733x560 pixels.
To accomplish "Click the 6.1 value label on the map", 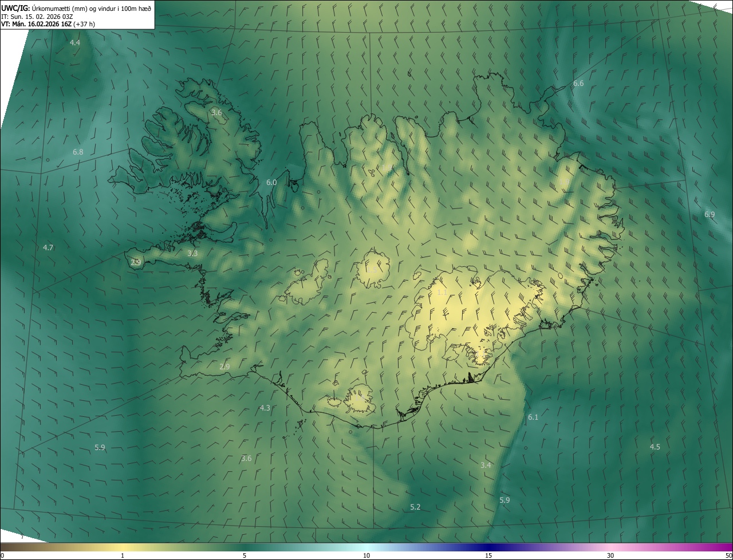I will [x=533, y=417].
